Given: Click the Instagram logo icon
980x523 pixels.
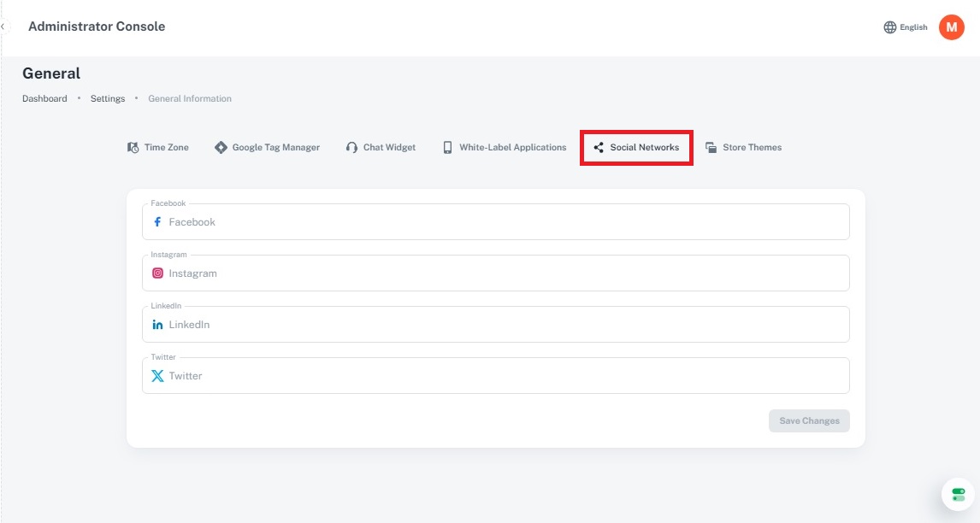Looking at the screenshot, I should pos(157,273).
